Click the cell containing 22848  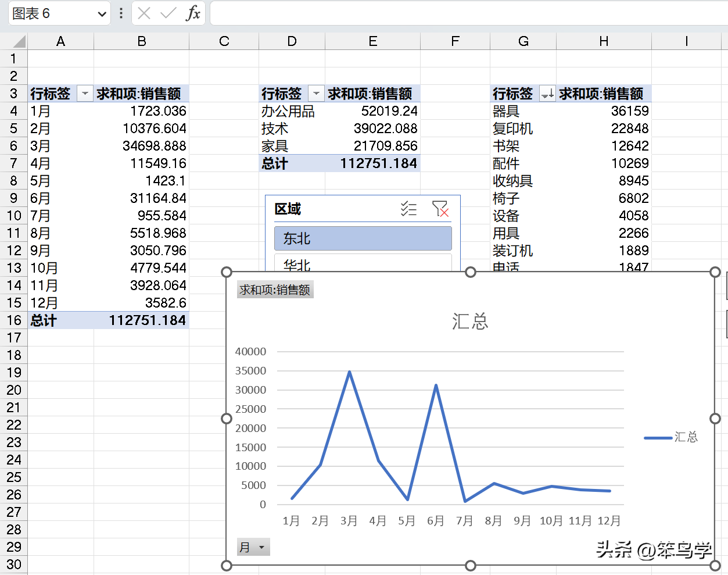click(x=604, y=128)
